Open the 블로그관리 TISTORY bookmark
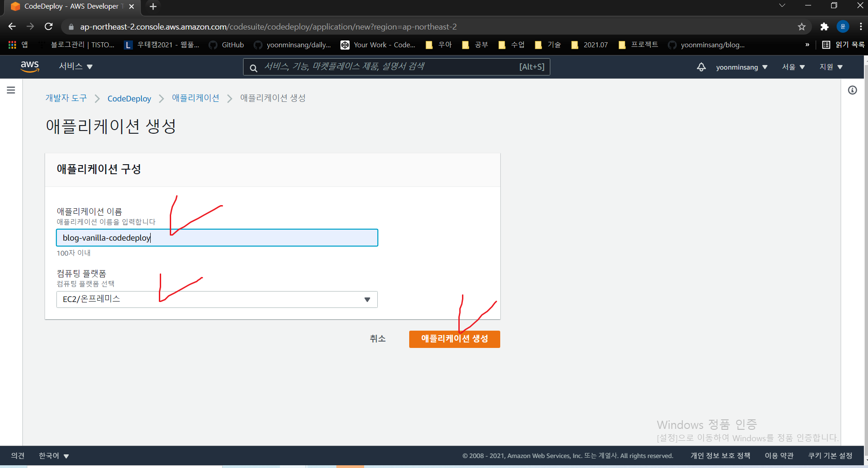868x468 pixels. tap(76, 45)
